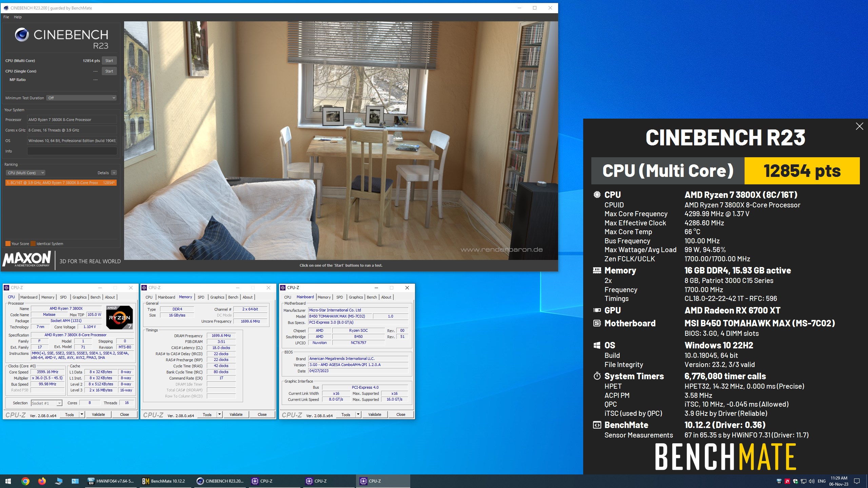The height and width of the screenshot is (488, 868).
Task: Open the Windows Security shield tray icon
Action: (x=795, y=481)
